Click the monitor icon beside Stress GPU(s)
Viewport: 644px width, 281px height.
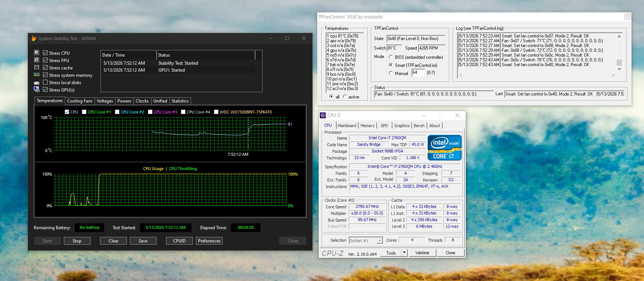tap(37, 90)
